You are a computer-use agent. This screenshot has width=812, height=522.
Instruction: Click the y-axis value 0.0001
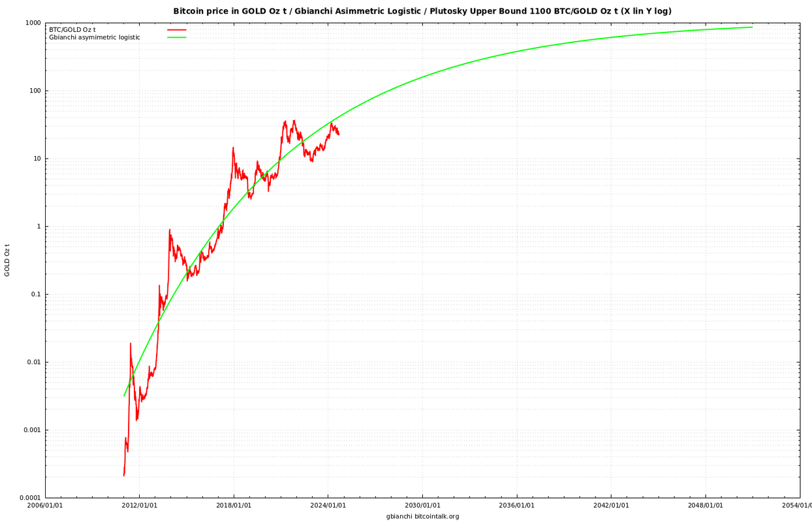coord(31,498)
